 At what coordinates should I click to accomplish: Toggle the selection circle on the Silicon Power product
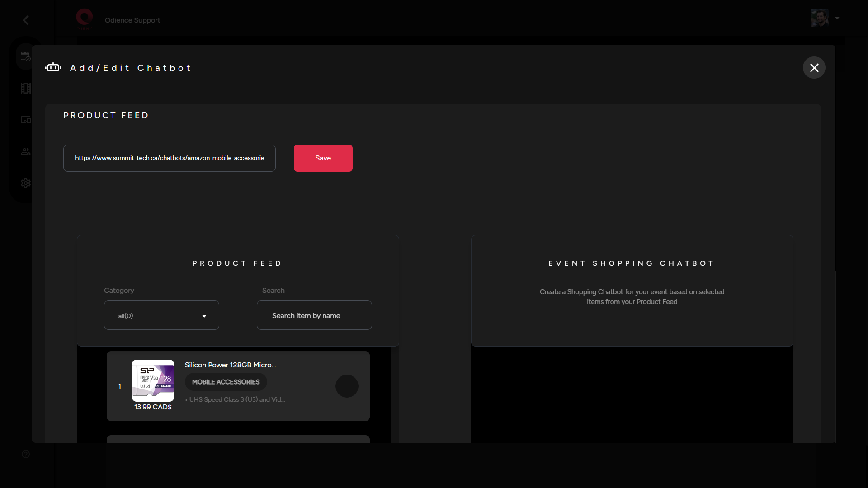(346, 386)
